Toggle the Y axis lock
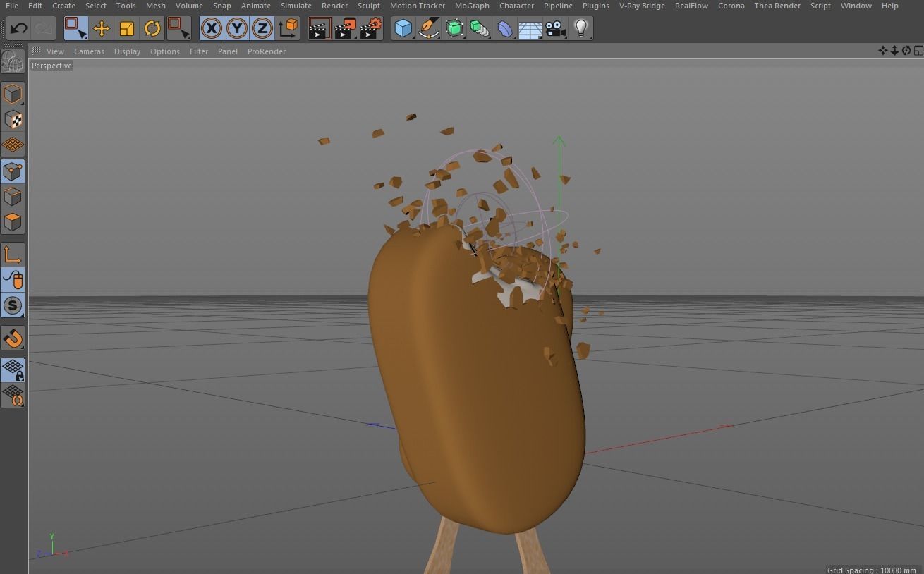The height and width of the screenshot is (574, 924). (237, 29)
